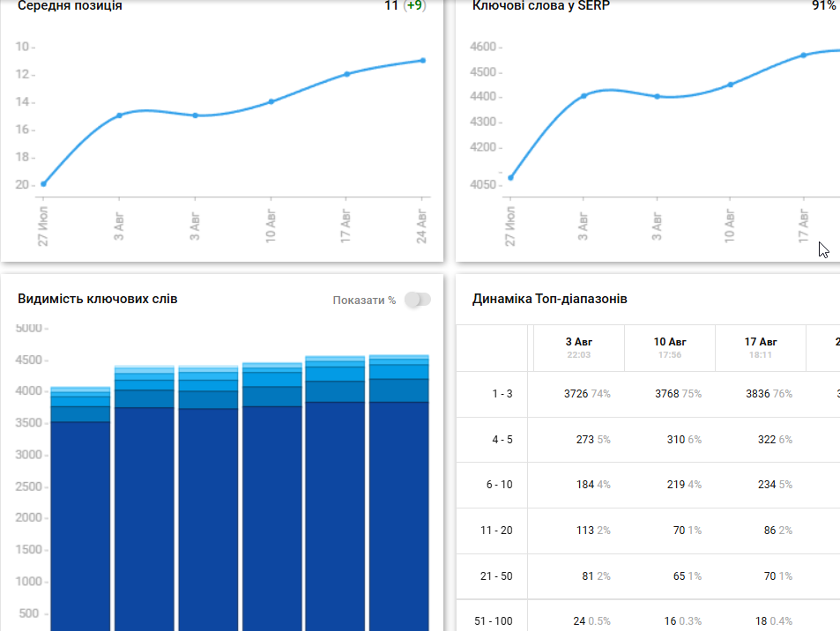Click the Середня позиція widget title

click(x=70, y=6)
